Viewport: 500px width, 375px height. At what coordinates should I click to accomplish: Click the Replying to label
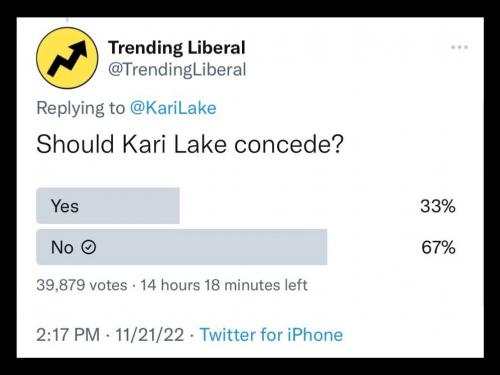pos(81,108)
